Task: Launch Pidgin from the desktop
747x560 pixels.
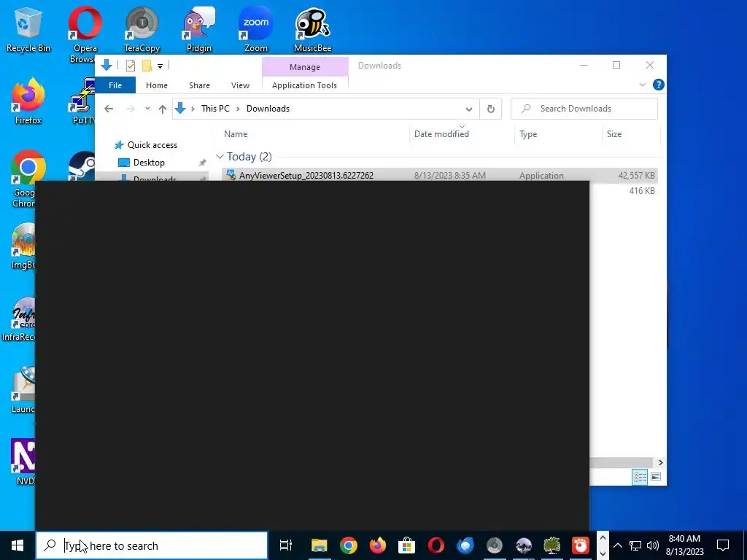Action: [198, 29]
